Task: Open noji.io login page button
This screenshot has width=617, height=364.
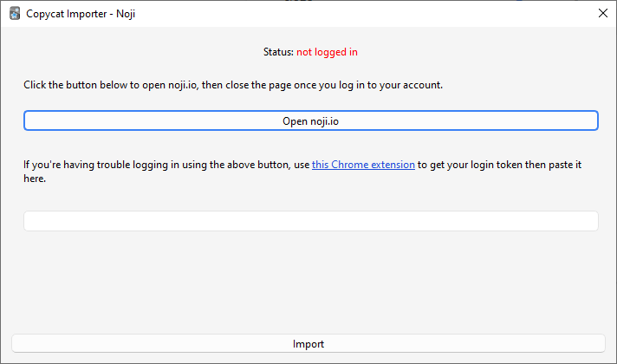Action: 311,120
